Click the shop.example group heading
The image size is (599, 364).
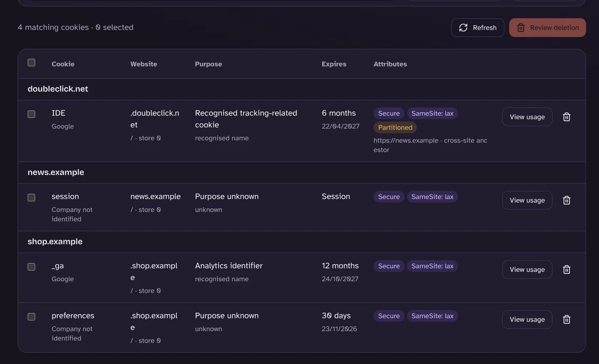click(55, 242)
